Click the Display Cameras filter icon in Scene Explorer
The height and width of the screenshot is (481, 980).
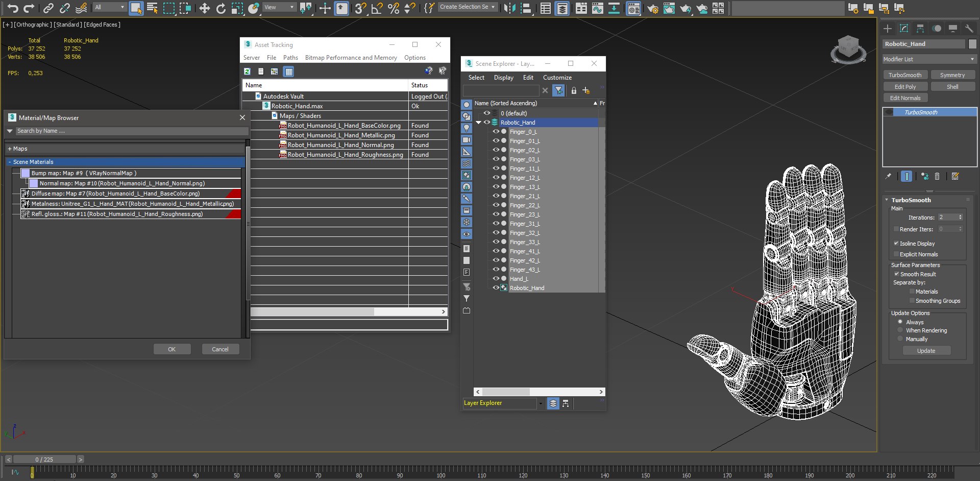tap(467, 140)
